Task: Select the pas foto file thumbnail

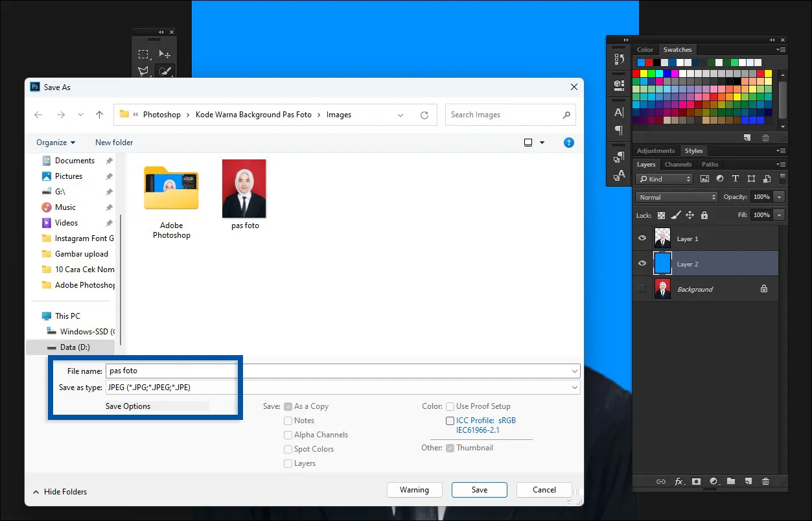Action: [244, 189]
